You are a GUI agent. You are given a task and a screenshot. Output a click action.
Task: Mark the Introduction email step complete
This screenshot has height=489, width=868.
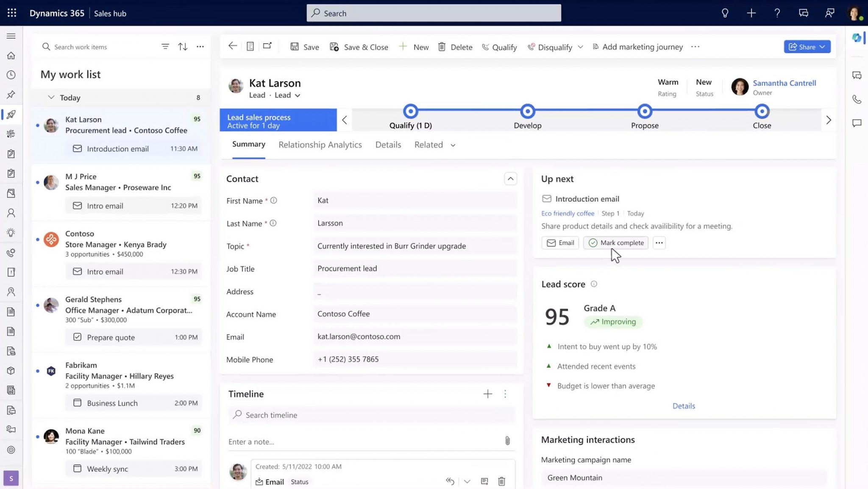(615, 243)
